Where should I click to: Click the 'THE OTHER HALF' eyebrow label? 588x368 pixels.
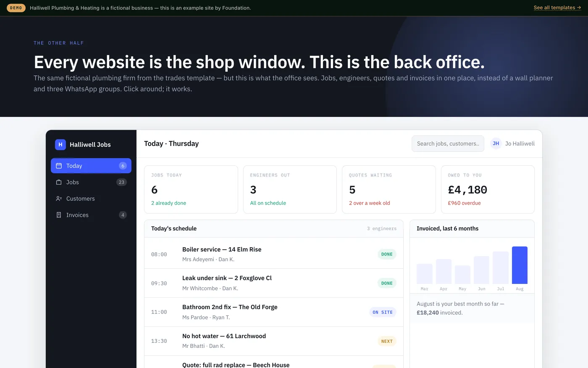(59, 43)
